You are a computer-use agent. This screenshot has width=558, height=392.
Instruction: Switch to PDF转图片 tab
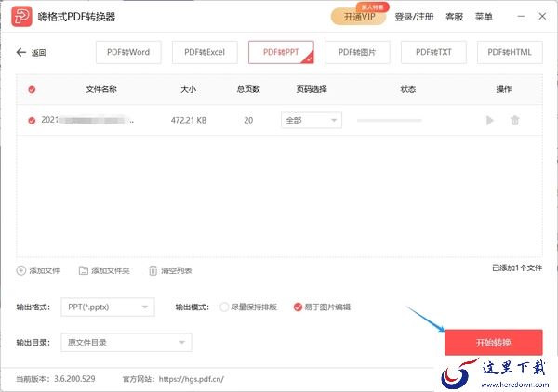(357, 52)
